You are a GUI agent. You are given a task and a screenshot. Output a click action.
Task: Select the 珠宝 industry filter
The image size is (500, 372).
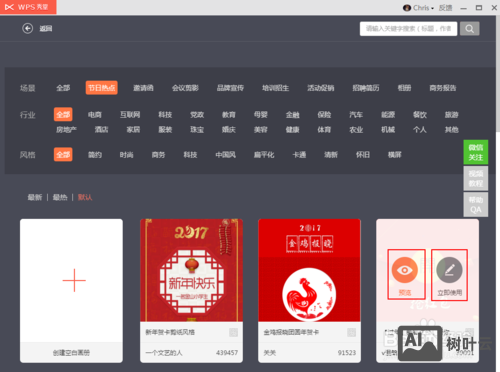pyautogui.click(x=197, y=129)
